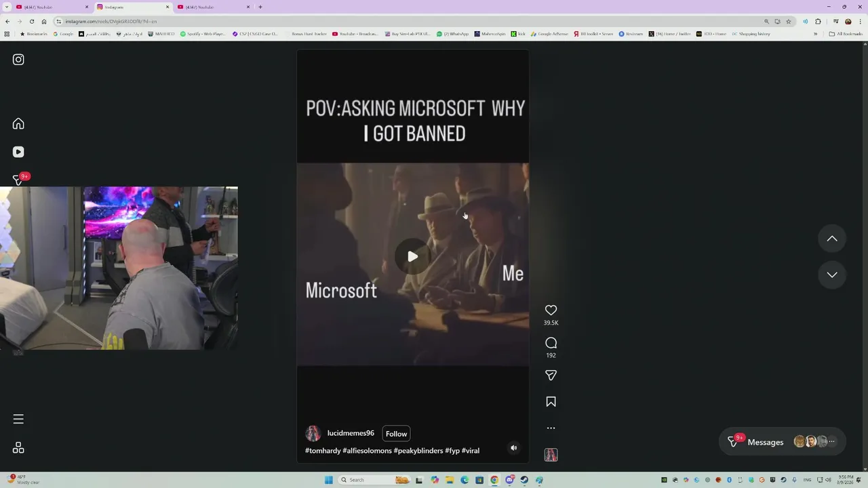Click the browser back arrow
The image size is (868, 488).
coord(7,21)
